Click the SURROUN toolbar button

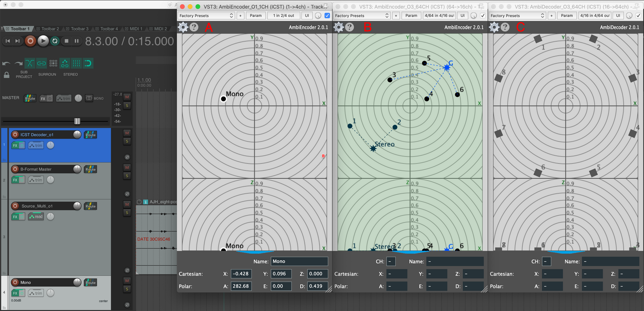pyautogui.click(x=47, y=74)
